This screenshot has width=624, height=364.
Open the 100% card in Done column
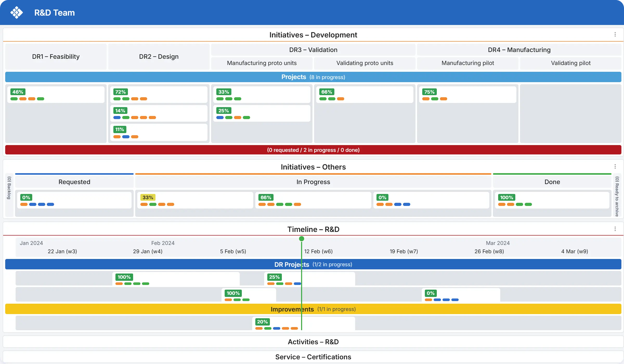click(552, 200)
